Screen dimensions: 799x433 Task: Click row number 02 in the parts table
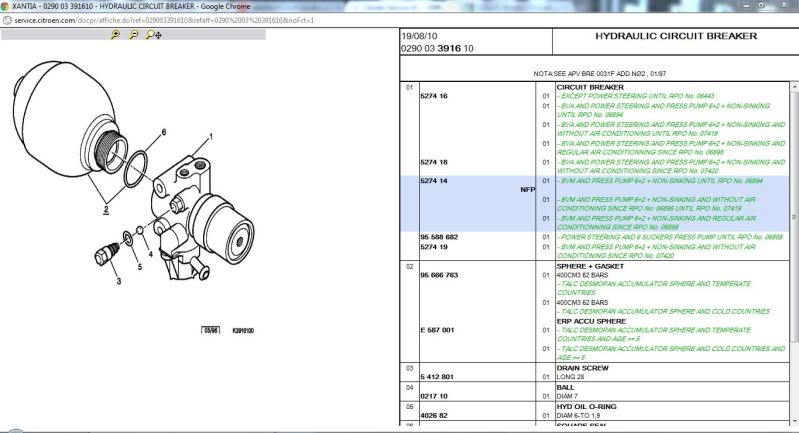(x=410, y=266)
